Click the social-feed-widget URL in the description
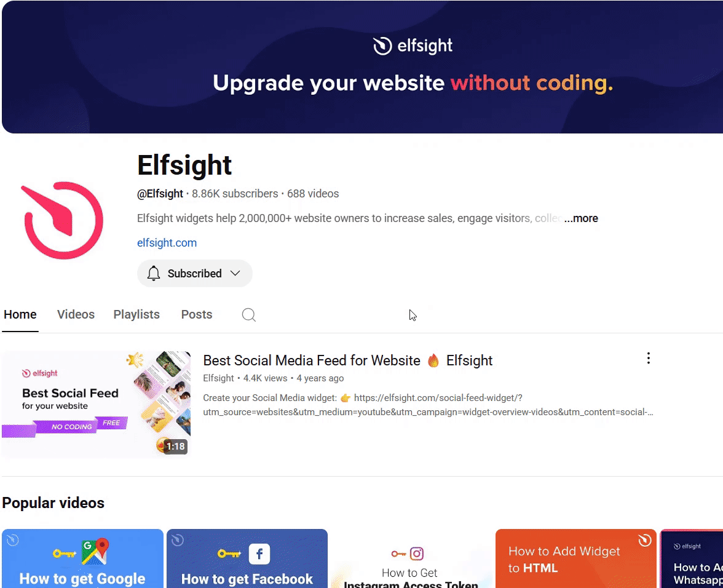The width and height of the screenshot is (723, 588). point(428,405)
